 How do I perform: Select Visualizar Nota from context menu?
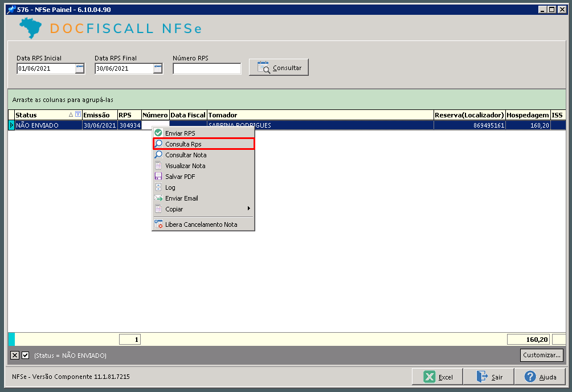click(x=203, y=166)
